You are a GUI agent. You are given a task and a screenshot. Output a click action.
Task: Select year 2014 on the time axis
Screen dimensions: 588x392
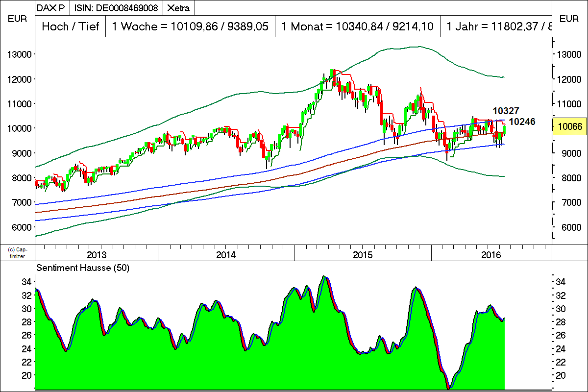pyautogui.click(x=226, y=255)
